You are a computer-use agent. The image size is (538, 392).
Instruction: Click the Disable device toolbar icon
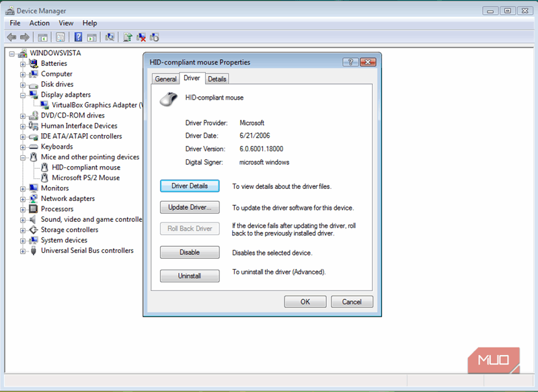tap(155, 38)
